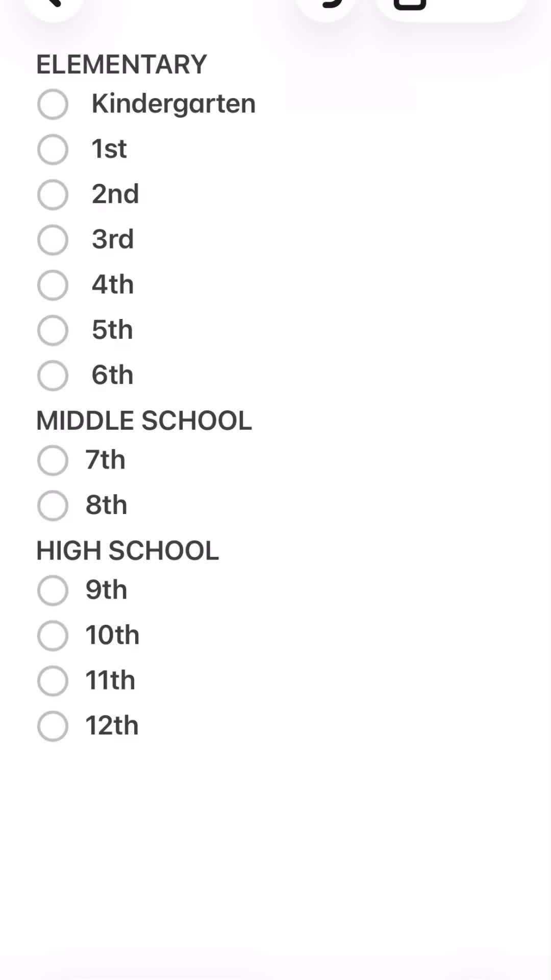Tap the Kindergarten text label
This screenshot has height=980, width=551.
tap(173, 105)
